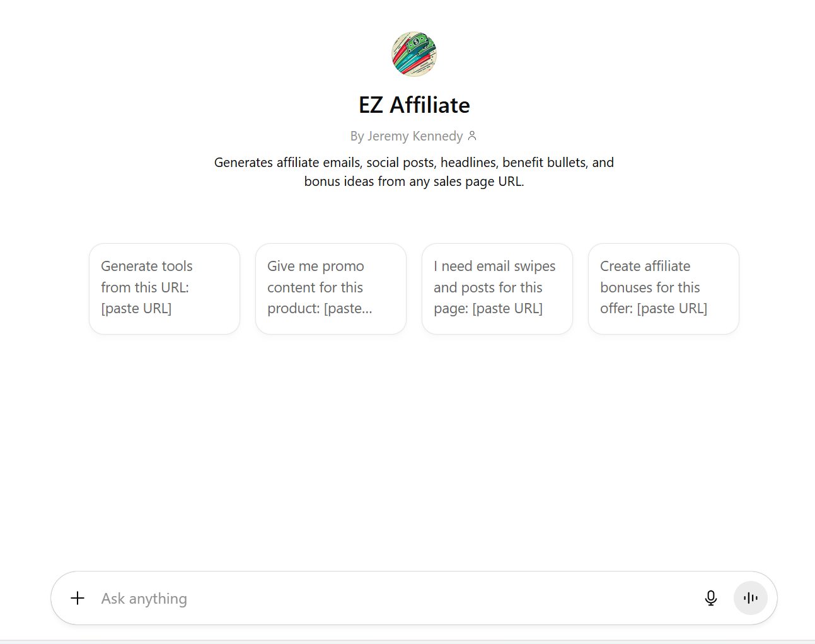Viewport: 815px width, 644px height.
Task: Select the "Create affiliate bonuses" suggestion card
Action: tap(663, 288)
